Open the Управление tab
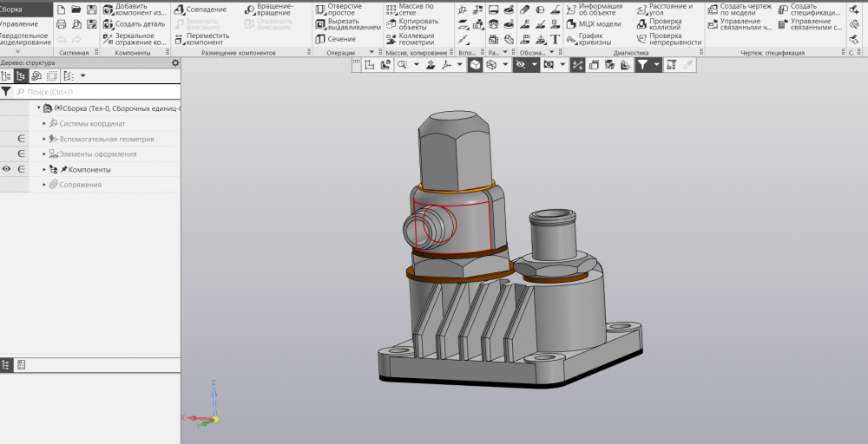 pos(19,23)
